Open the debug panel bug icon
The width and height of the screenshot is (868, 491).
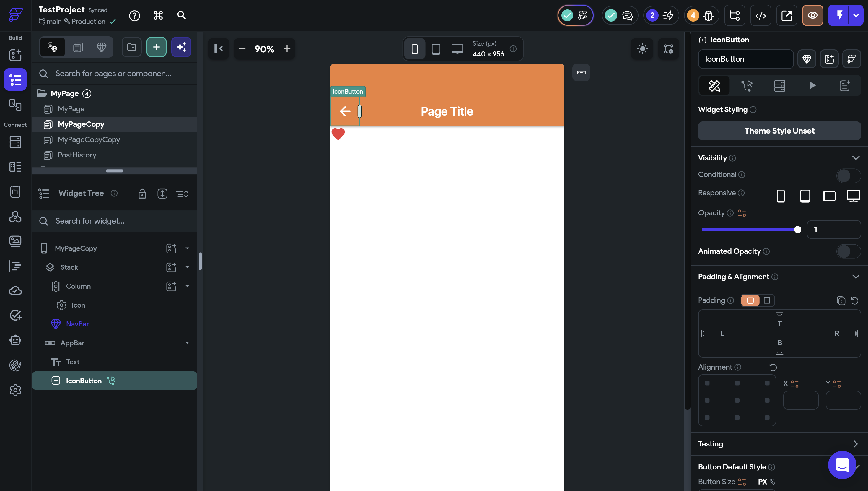708,16
